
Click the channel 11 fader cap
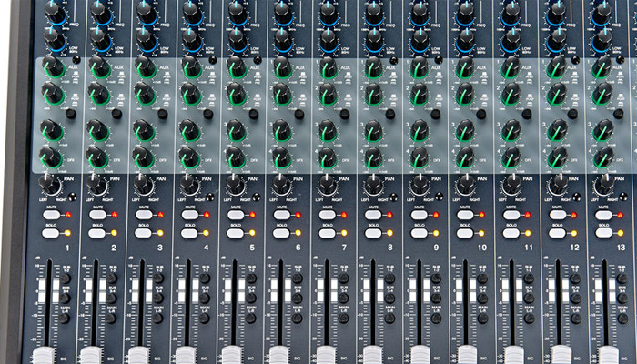[x=514, y=356]
